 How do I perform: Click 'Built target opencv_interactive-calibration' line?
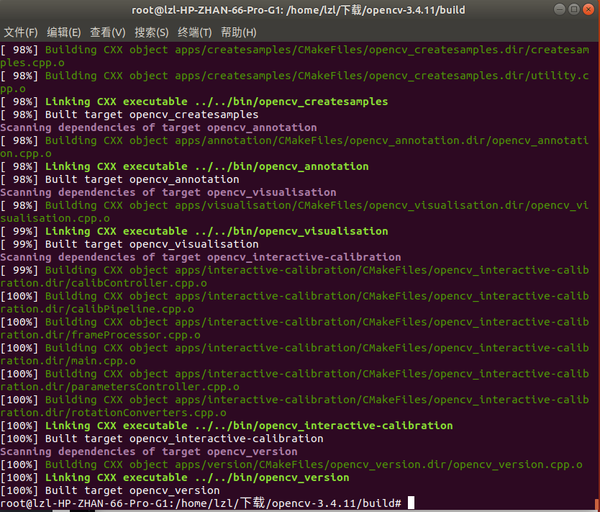pyautogui.click(x=162, y=439)
